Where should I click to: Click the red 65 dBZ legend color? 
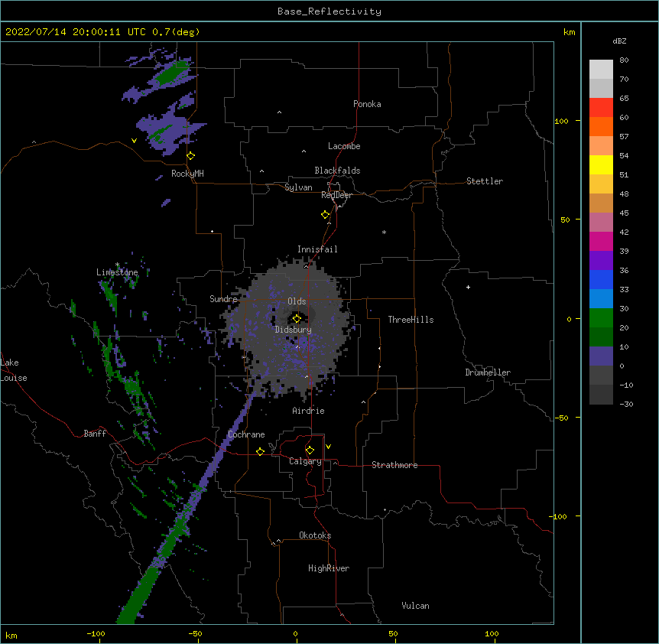pyautogui.click(x=601, y=108)
